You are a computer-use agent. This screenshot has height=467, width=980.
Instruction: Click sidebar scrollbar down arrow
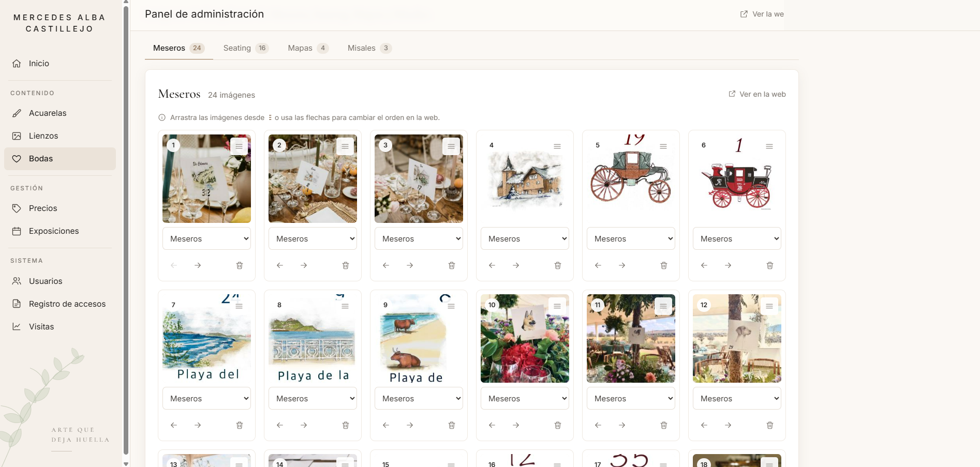click(x=126, y=463)
